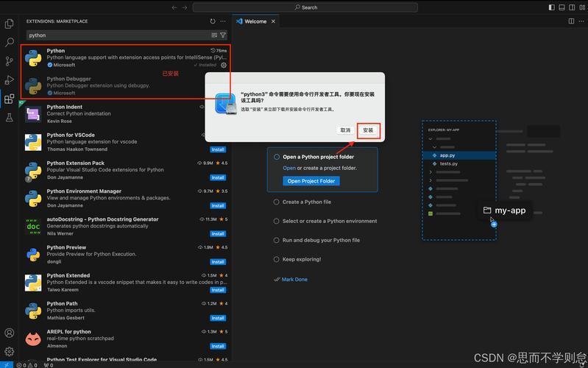The image size is (588, 368).
Task: Select the Python Test Explorer extension row
Action: tap(126, 359)
